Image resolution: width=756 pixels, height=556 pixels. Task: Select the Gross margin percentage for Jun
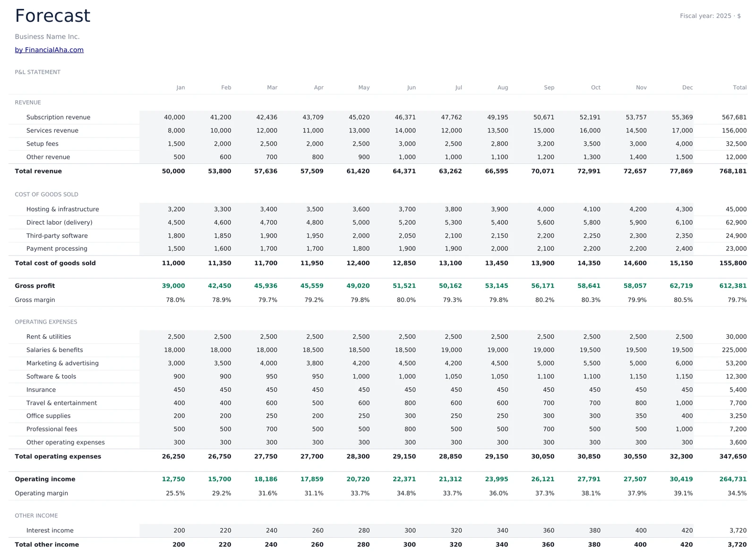406,299
